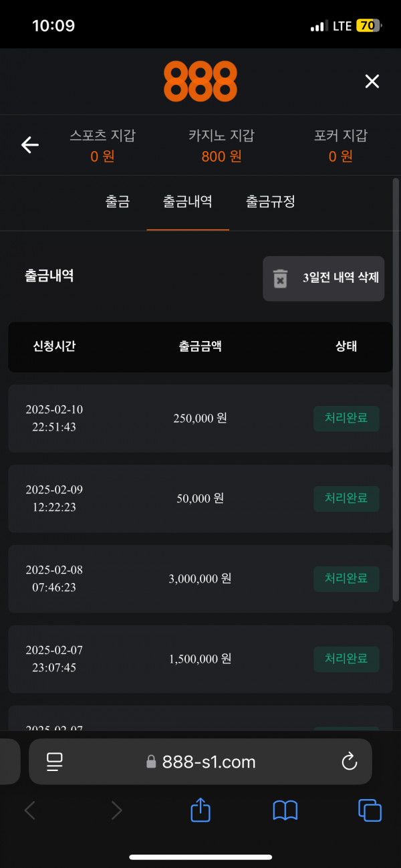
Task: Tap Safari's browser back chevron
Action: pos(30,810)
